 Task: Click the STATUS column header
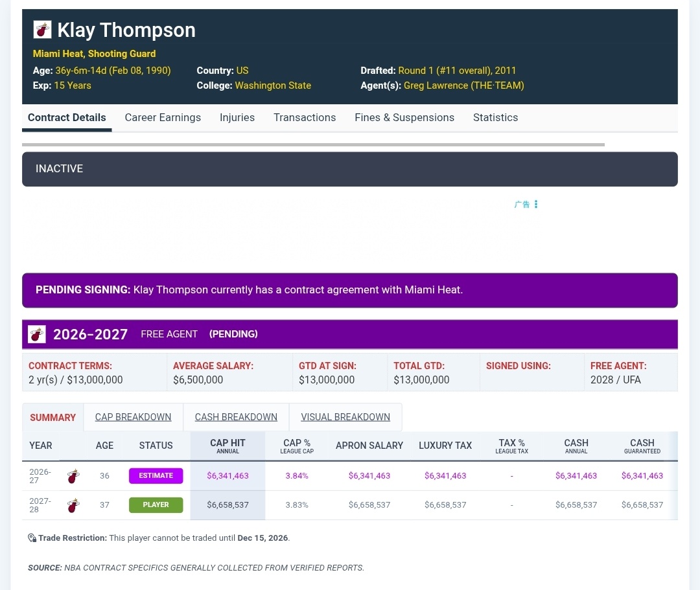pyautogui.click(x=156, y=446)
